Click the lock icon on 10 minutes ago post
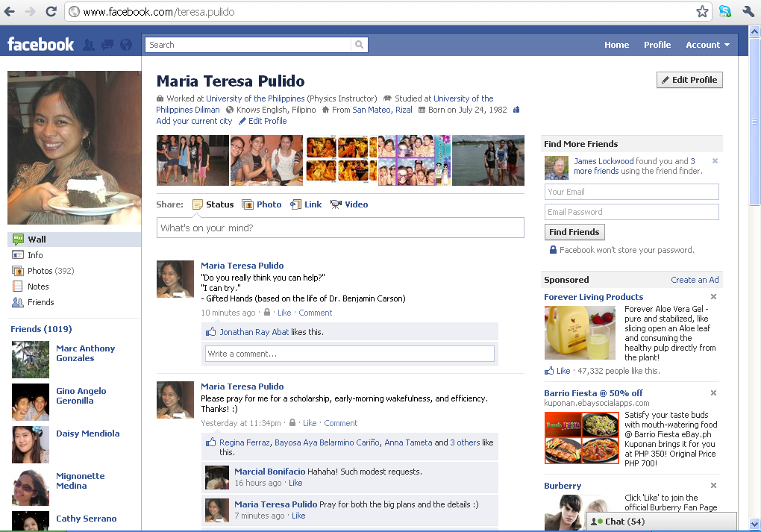The image size is (761, 532). pos(267,312)
